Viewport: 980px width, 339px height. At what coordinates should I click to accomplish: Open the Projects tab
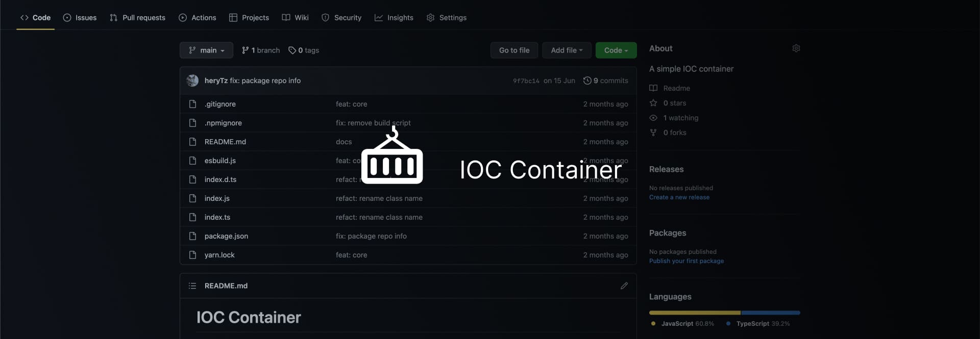249,17
